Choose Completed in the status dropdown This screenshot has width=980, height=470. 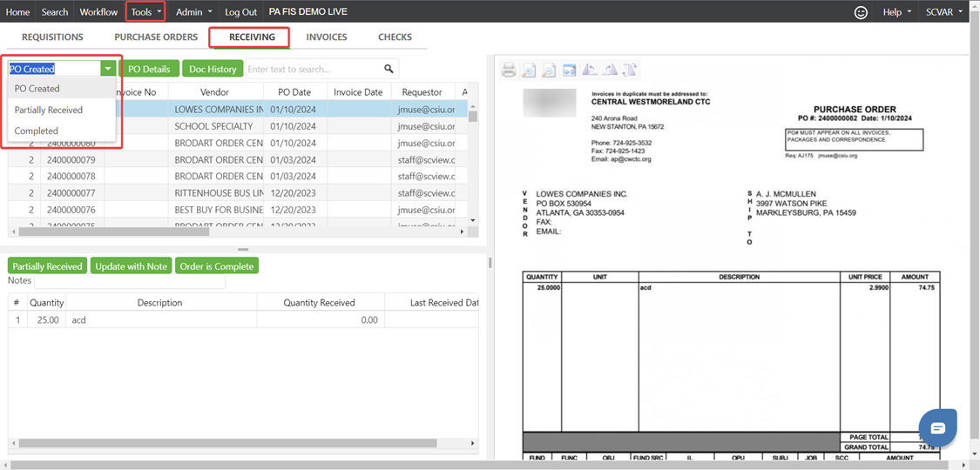(x=37, y=131)
